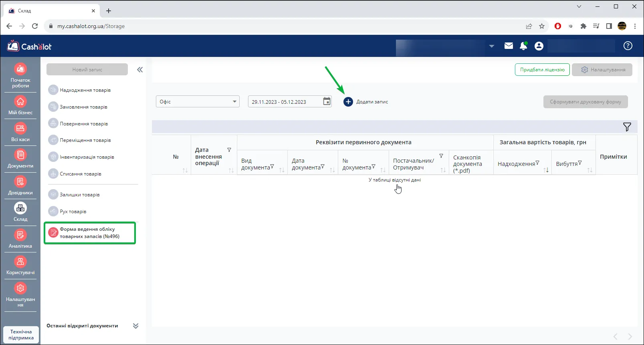Viewport: 644px width, 345px height.
Task: Select Надходження товарів menu item
Action: tap(85, 90)
